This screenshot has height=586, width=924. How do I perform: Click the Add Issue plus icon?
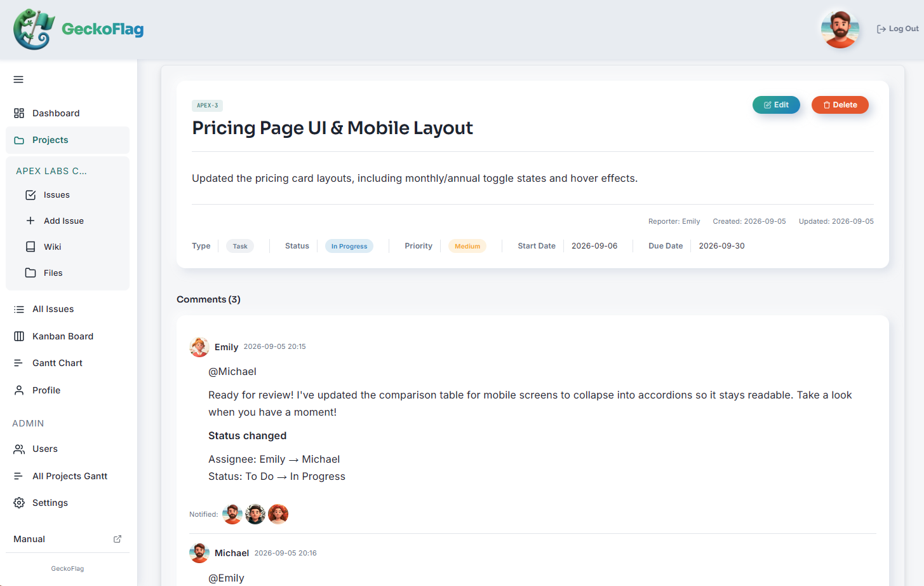[x=30, y=221]
